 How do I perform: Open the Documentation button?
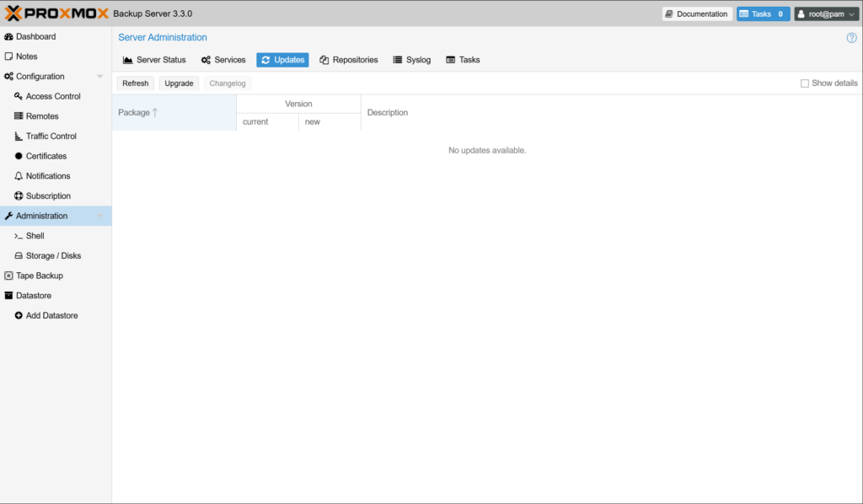pos(696,14)
